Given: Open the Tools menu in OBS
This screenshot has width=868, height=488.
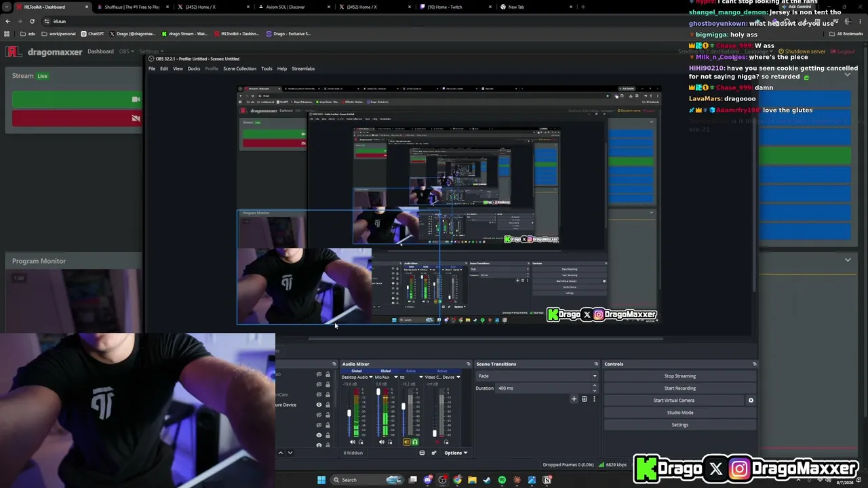Looking at the screenshot, I should pyautogui.click(x=267, y=68).
